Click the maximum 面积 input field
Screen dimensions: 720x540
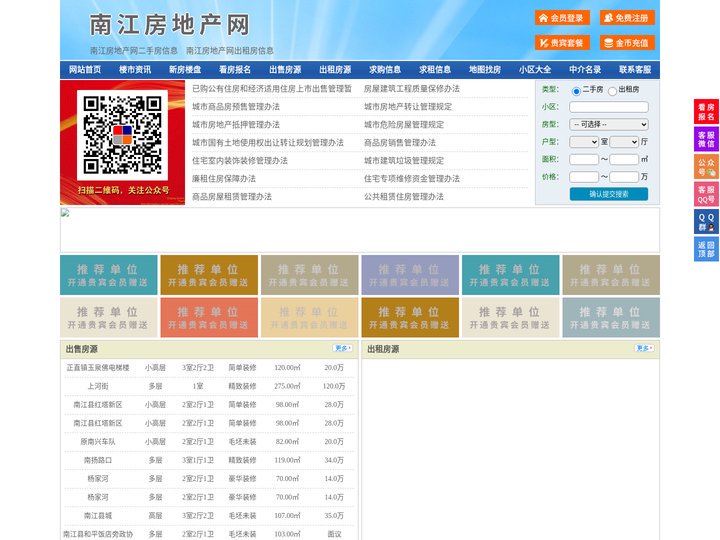click(x=624, y=159)
